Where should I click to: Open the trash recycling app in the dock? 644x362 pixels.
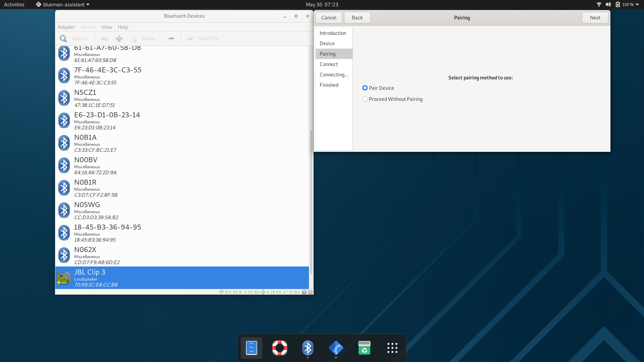[364, 348]
